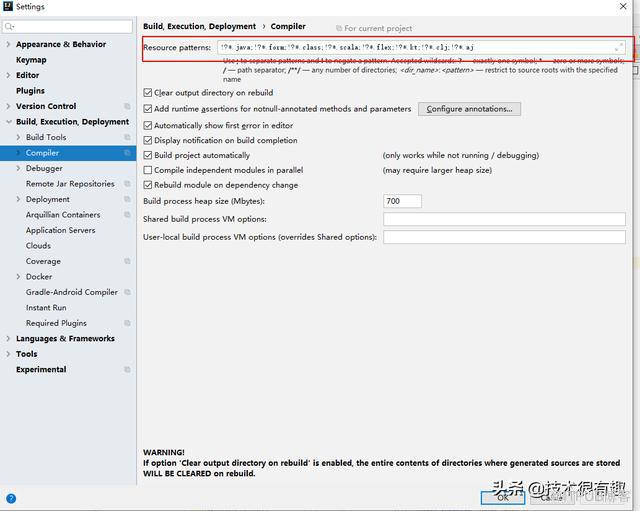Toggle Automatically show first error in editor
The height and width of the screenshot is (511, 640).
coord(148,125)
